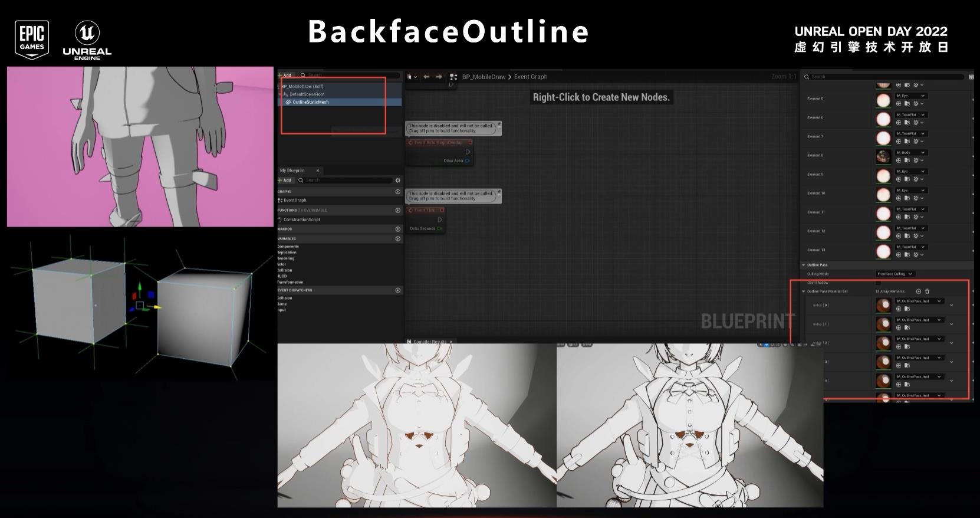The image size is (980, 518).
Task: Switch to the My Blueprint tab
Action: pyautogui.click(x=292, y=171)
